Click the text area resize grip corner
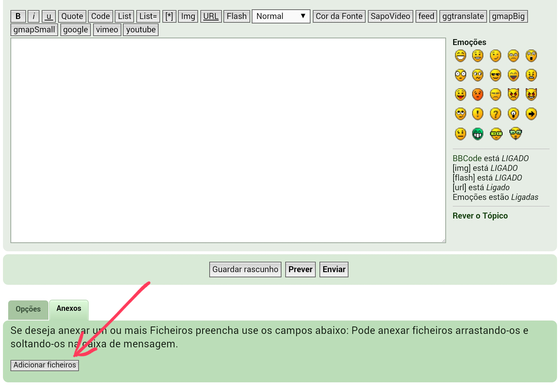560x392 pixels. [x=443, y=240]
